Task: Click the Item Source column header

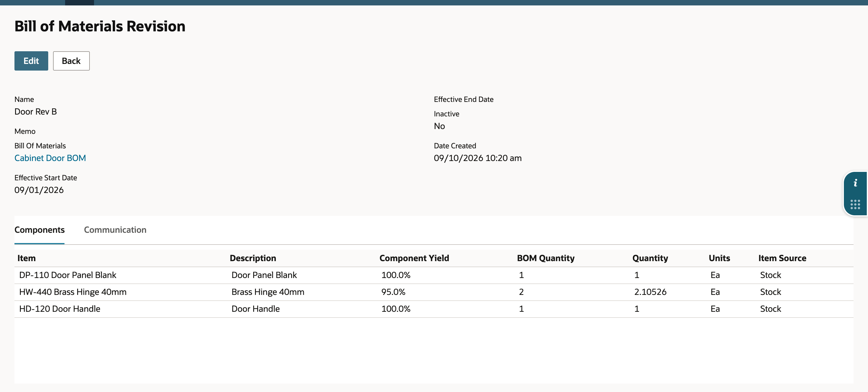Action: pyautogui.click(x=782, y=258)
